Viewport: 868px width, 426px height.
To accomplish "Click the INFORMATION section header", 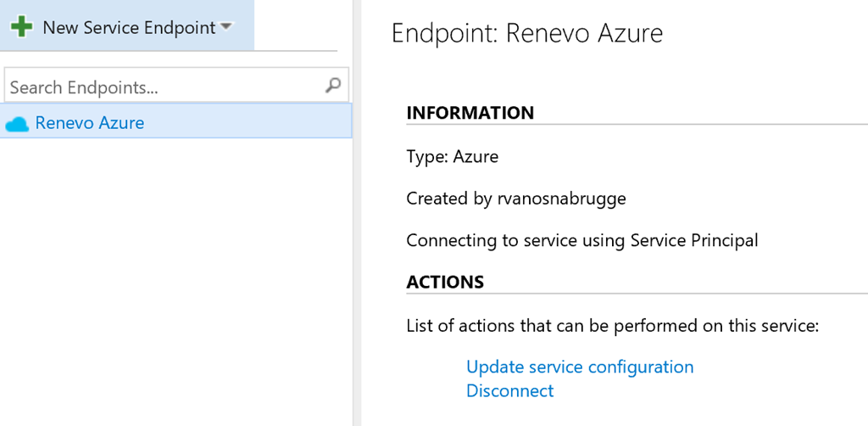I will pos(470,113).
